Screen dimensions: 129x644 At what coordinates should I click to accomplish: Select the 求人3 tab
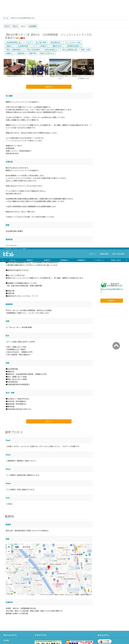23,26
